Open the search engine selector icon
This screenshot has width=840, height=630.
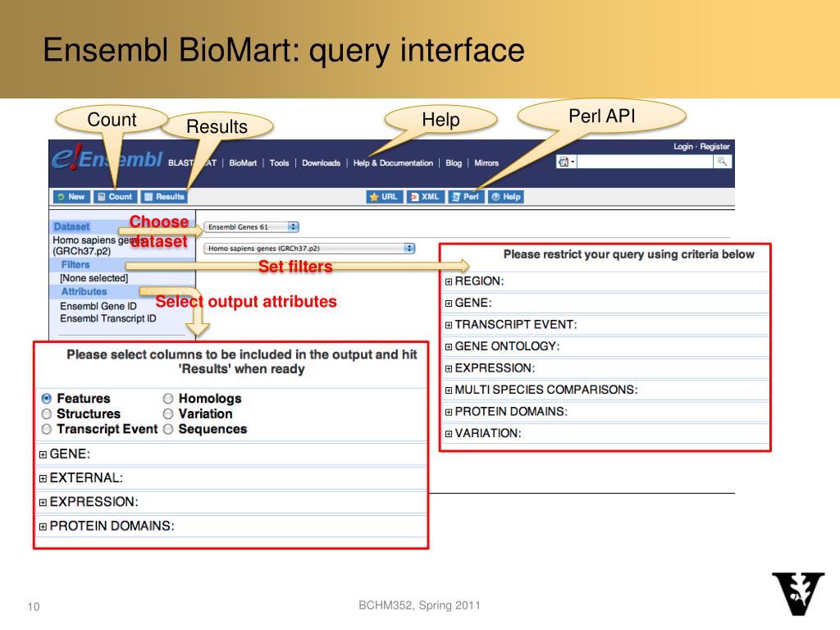566,162
